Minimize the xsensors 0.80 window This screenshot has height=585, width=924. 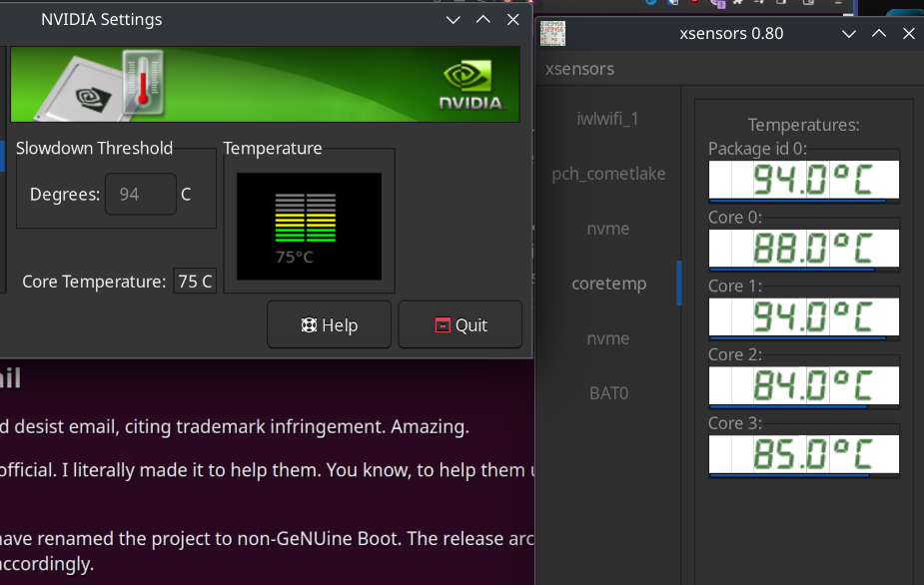[849, 34]
